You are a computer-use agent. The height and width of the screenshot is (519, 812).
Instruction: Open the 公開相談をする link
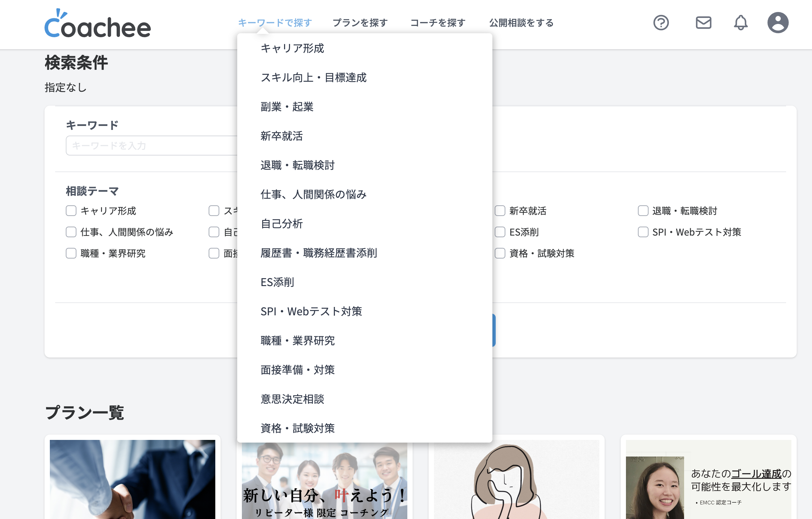click(521, 23)
